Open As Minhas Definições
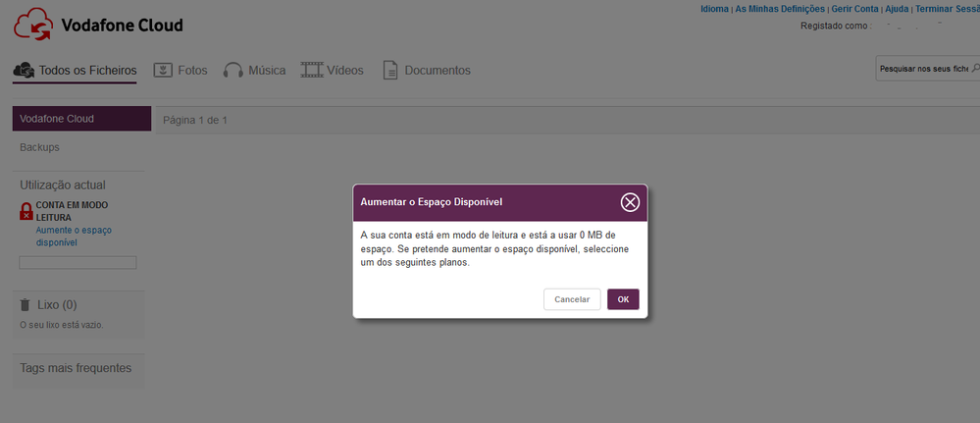 point(780,9)
